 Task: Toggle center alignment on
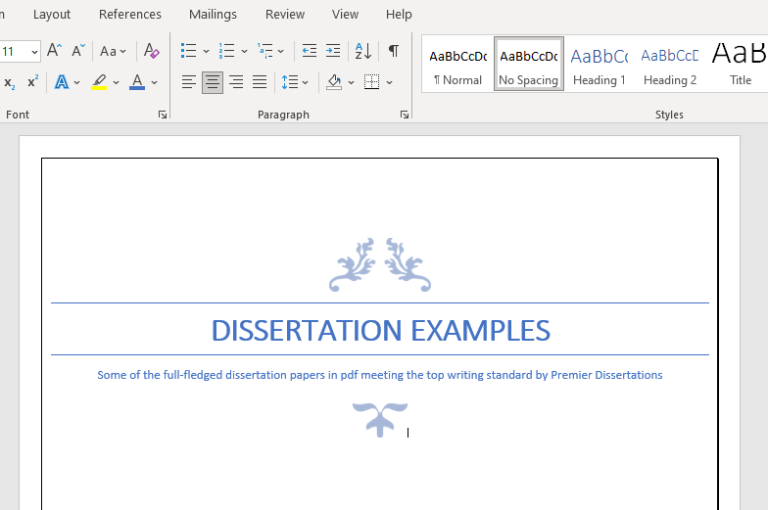click(212, 82)
